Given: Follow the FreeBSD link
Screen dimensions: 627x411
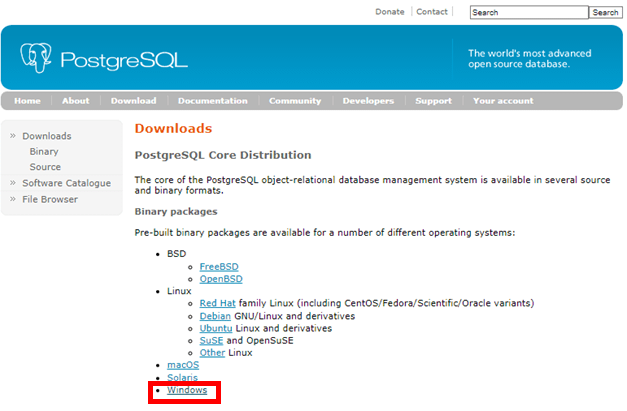Looking at the screenshot, I should pyautogui.click(x=219, y=267).
